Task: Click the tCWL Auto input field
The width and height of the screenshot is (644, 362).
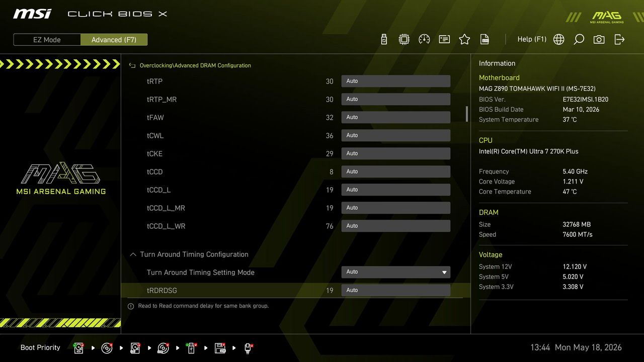Action: pyautogui.click(x=395, y=135)
